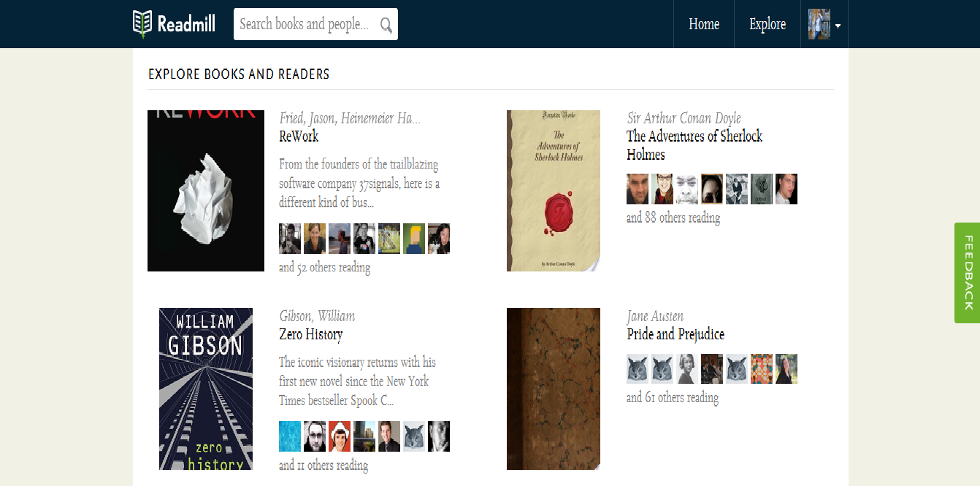Go to the Home menu item

[x=704, y=24]
